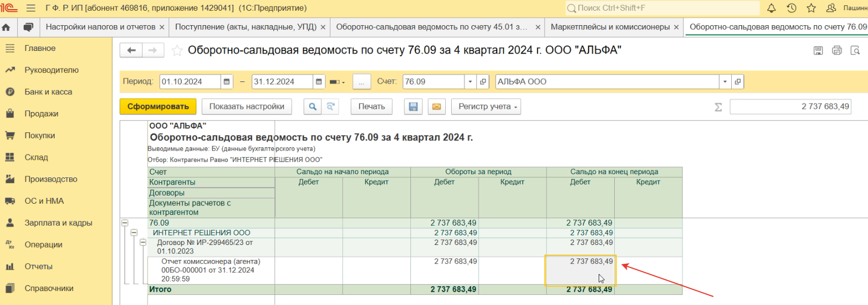This screenshot has width=868, height=305.
Task: Collapse the ИНТЕРНЕТ РЕШЕНИЯ ООО group
Action: (134, 233)
